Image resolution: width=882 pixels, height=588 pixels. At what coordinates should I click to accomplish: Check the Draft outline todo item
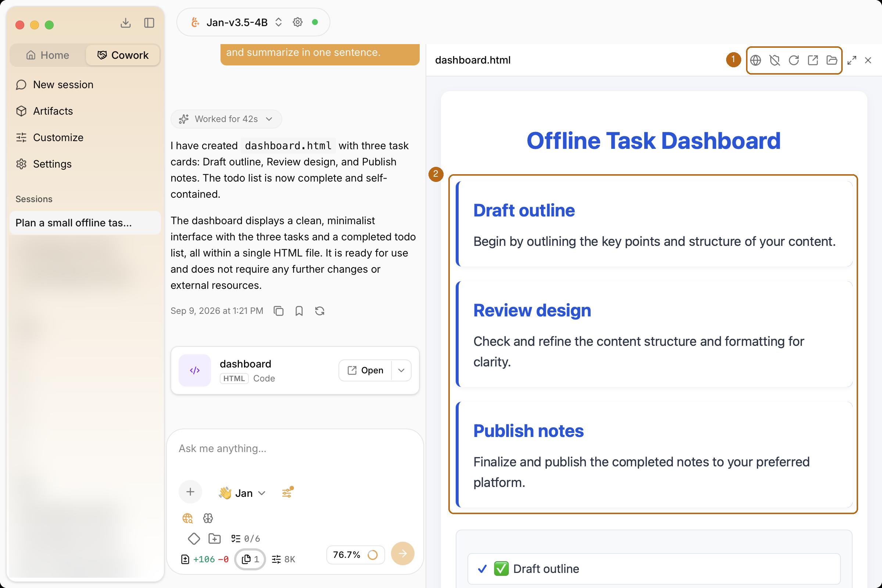tap(654, 569)
